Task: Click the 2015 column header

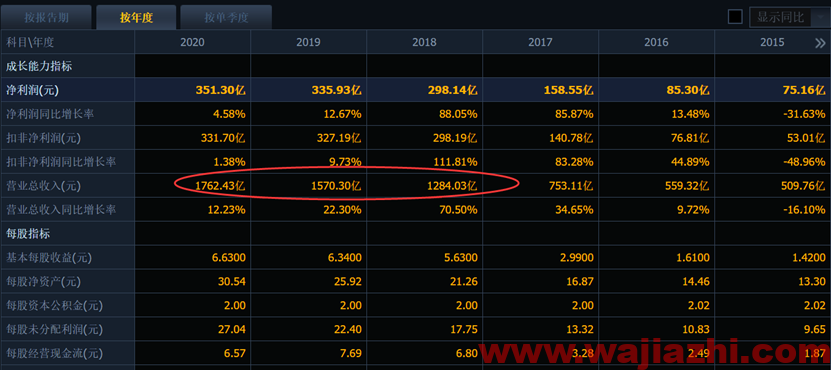Action: point(772,42)
